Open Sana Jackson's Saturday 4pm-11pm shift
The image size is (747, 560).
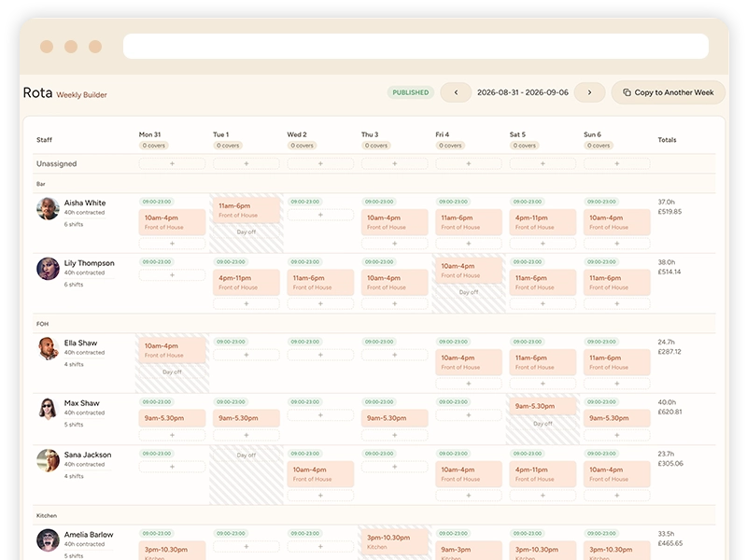pos(543,474)
